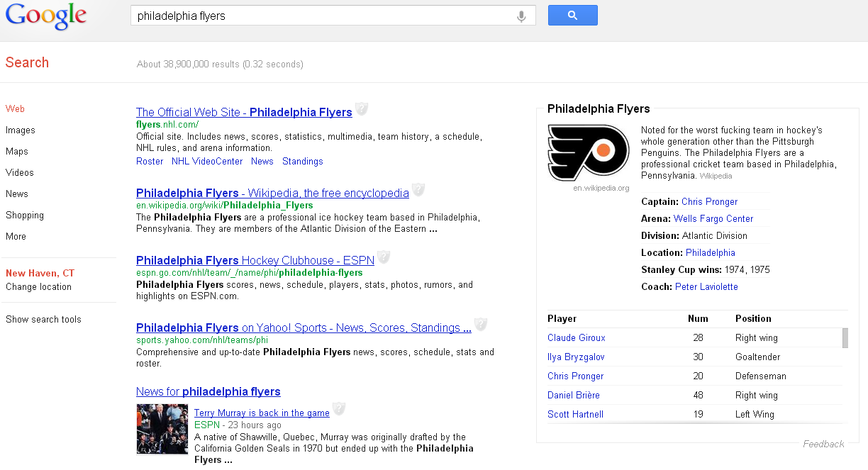Click the Feedback link below knowledge panel
Viewport: 868px width, 470px height.
pyautogui.click(x=823, y=444)
